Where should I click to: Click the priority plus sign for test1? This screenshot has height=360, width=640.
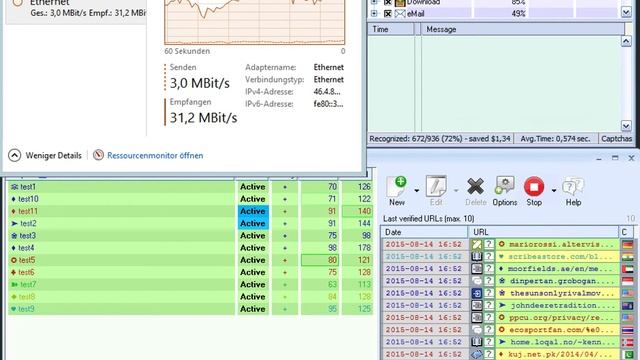click(x=285, y=187)
